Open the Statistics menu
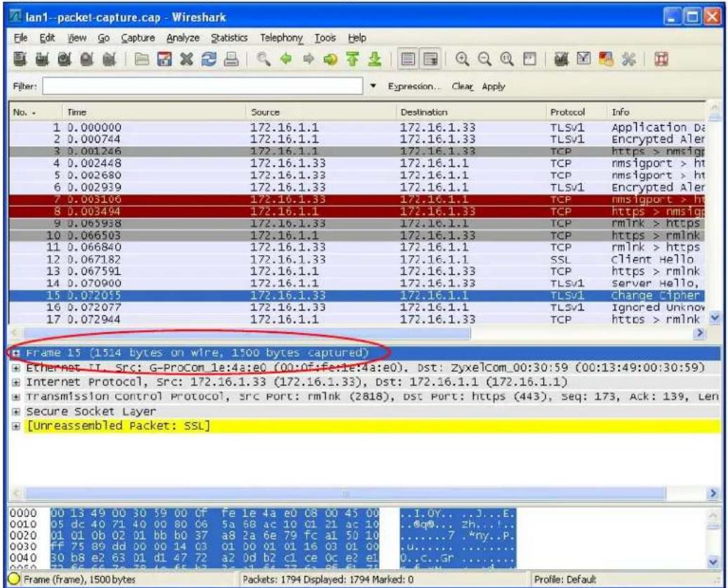Image resolution: width=728 pixels, height=588 pixels. pos(230,38)
